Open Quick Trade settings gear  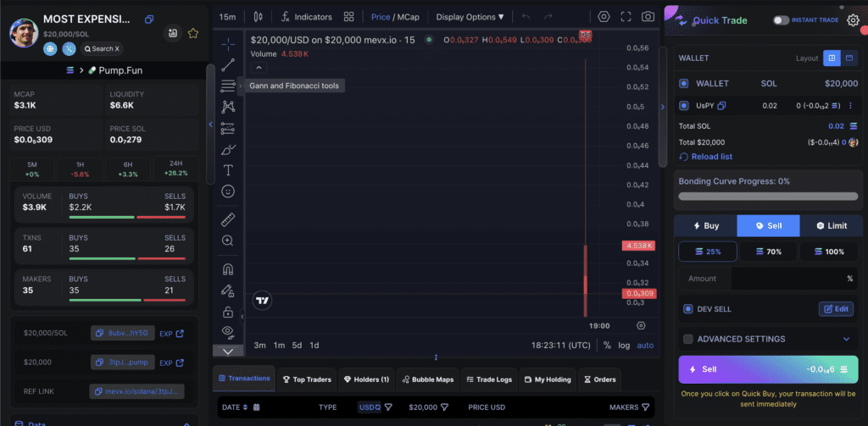853,20
